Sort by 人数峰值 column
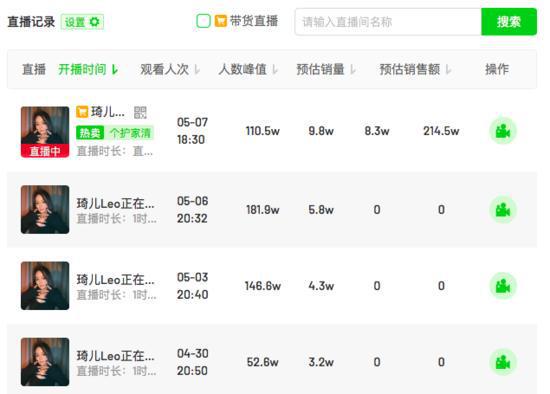Screen dimensions: 550x394 pos(248,69)
